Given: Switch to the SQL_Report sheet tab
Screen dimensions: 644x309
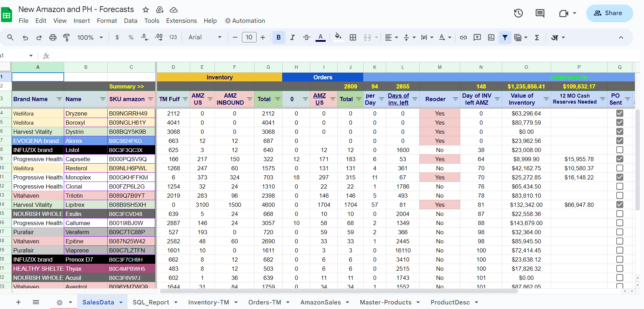Looking at the screenshot, I should (x=151, y=302).
